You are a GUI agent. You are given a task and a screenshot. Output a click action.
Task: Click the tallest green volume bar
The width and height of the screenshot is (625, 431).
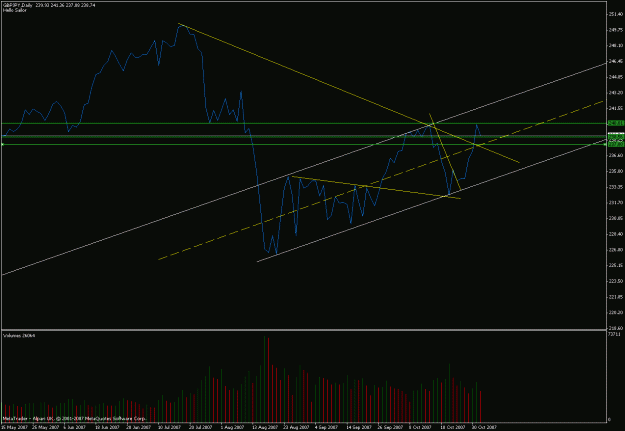coord(264,379)
